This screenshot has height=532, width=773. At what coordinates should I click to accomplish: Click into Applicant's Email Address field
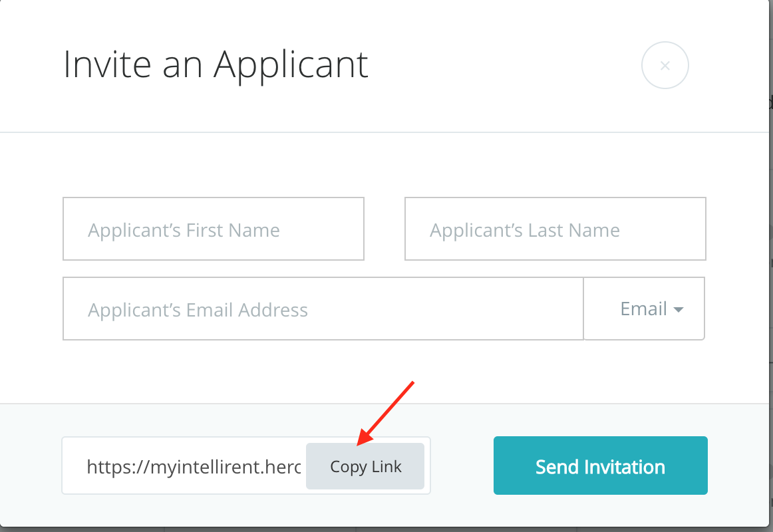tap(323, 309)
